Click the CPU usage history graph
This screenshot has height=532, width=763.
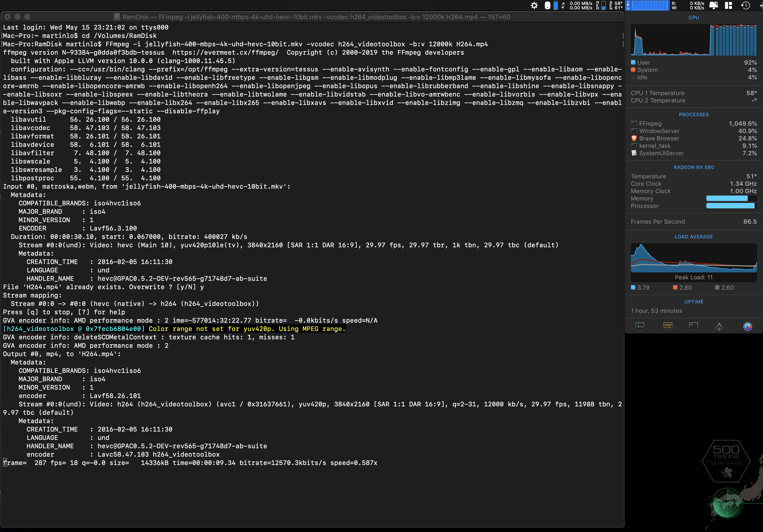coord(694,39)
